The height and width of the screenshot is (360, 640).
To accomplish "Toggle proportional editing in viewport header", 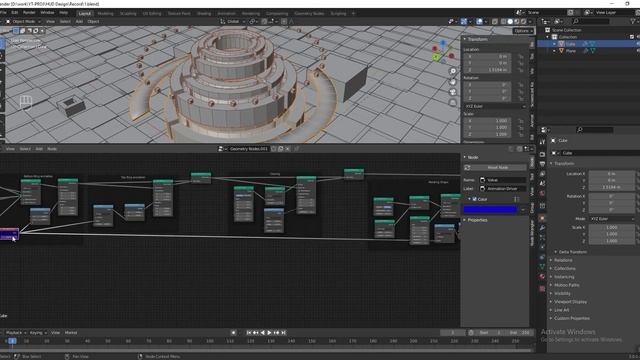I will pyautogui.click(x=284, y=21).
